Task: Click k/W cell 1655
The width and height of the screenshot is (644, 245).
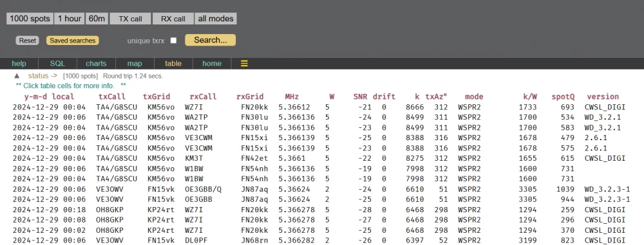Action: pos(528,158)
